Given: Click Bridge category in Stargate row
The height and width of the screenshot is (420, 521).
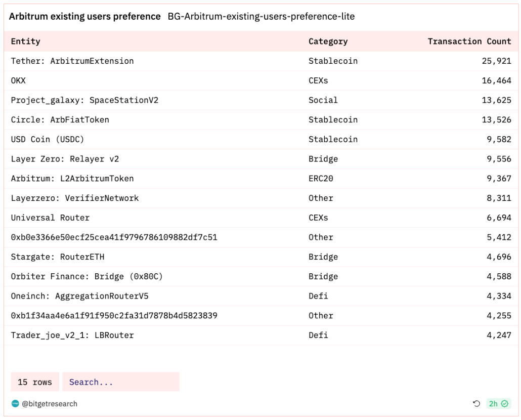Looking at the screenshot, I should pyautogui.click(x=323, y=257).
